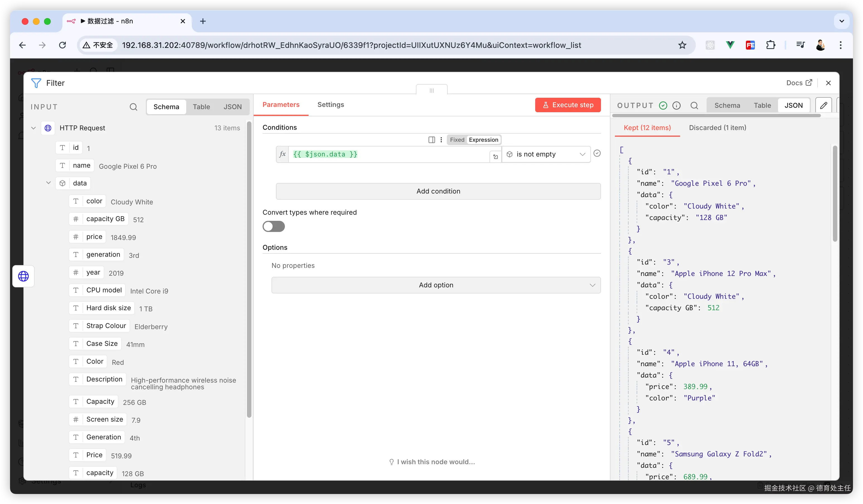Click the Execute step button

[568, 105]
